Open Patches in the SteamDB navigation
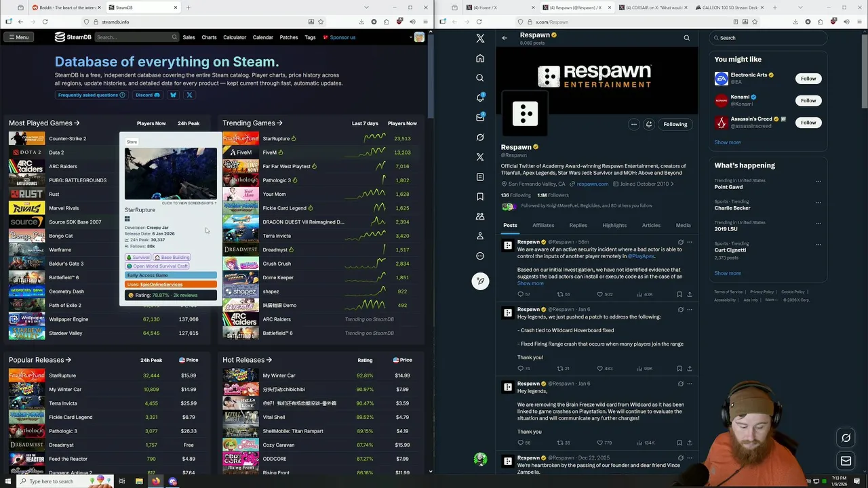Image resolution: width=868 pixels, height=488 pixels. [289, 37]
